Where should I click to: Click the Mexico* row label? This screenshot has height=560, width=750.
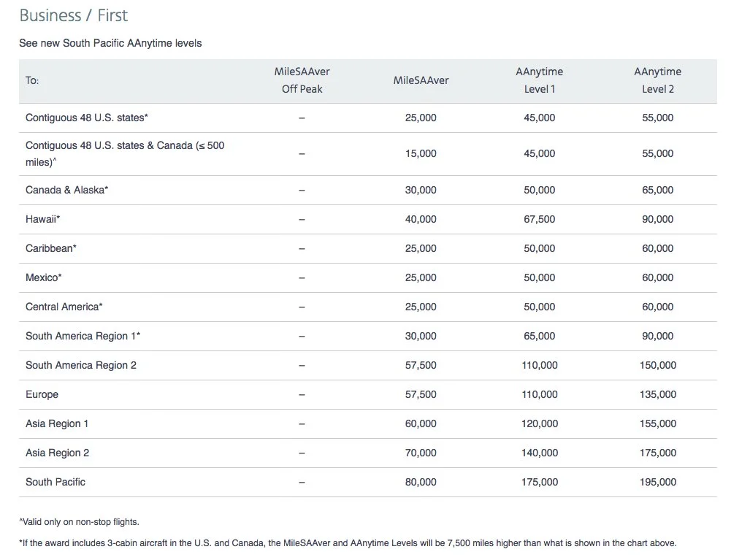pyautogui.click(x=44, y=277)
